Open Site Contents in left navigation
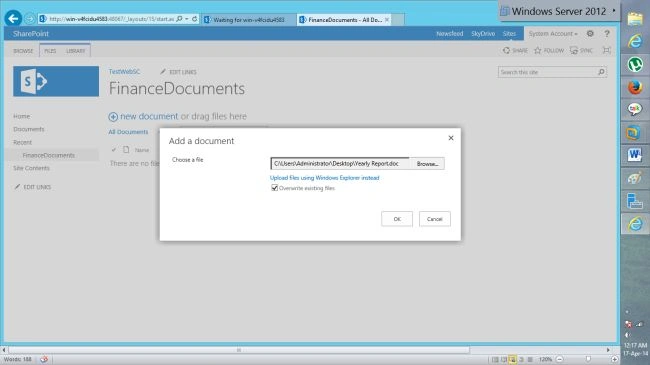The image size is (650, 365). pyautogui.click(x=31, y=168)
